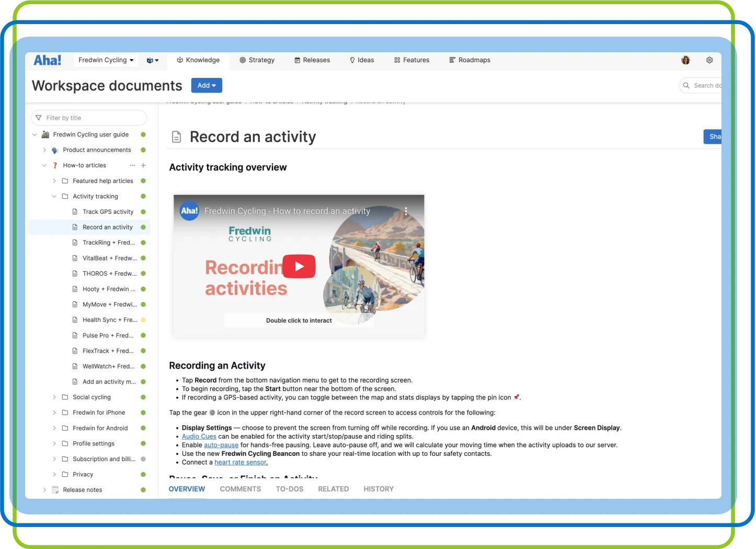Open the cube icon dropdown menu

pyautogui.click(x=153, y=60)
